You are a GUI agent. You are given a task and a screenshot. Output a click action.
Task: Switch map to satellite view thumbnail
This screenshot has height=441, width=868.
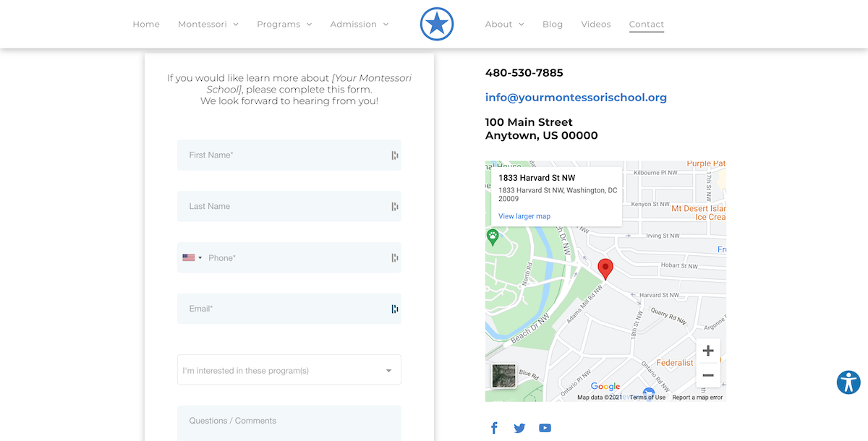click(x=503, y=376)
